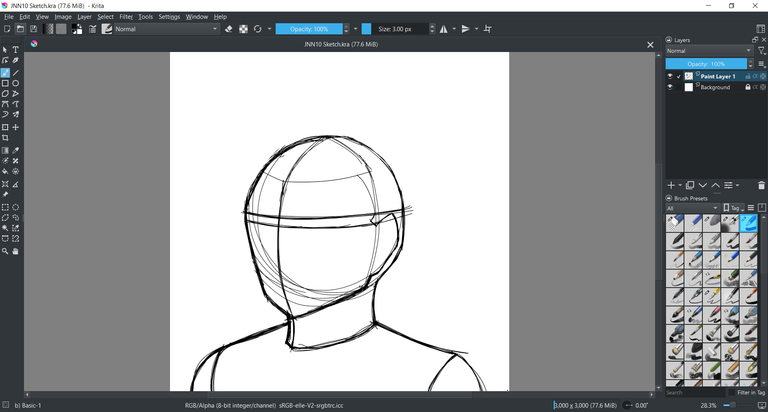Viewport: 768px width, 412px height.
Task: Select the Crop tool
Action: [x=5, y=138]
